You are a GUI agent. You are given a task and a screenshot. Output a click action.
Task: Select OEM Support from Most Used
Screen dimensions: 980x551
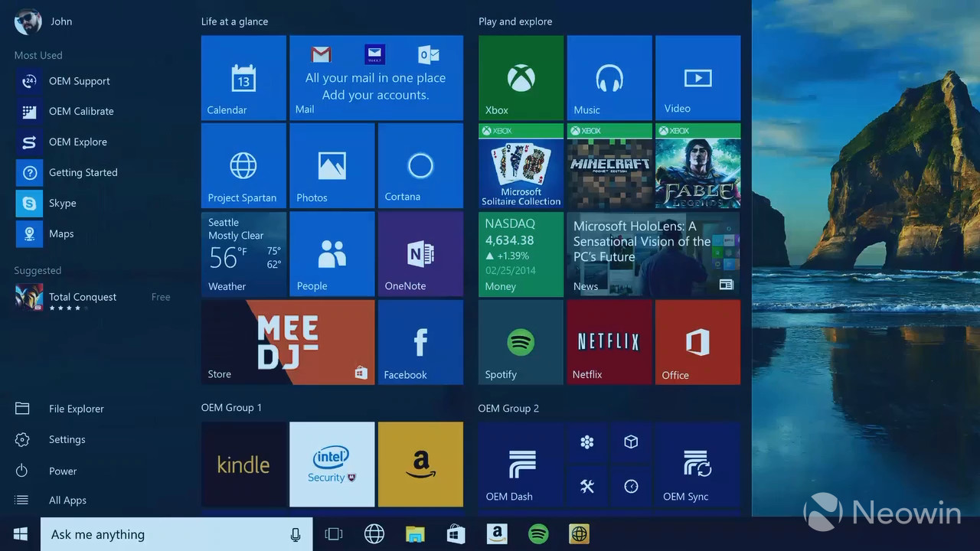[79, 81]
